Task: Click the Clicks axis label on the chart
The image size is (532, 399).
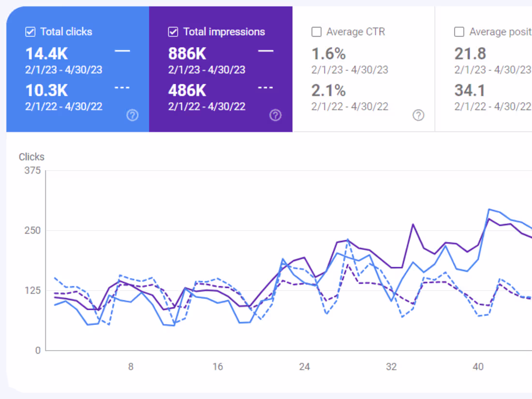Action: pos(31,157)
